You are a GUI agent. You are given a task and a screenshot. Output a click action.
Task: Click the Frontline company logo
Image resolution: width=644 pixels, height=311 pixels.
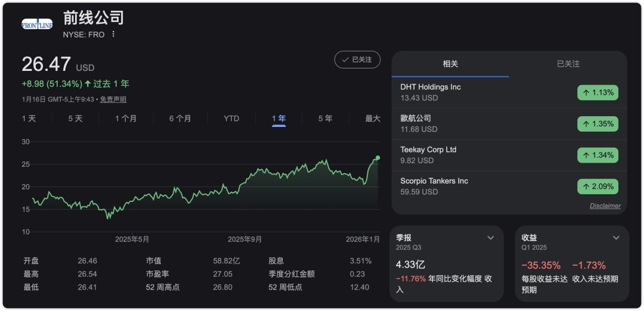(37, 24)
